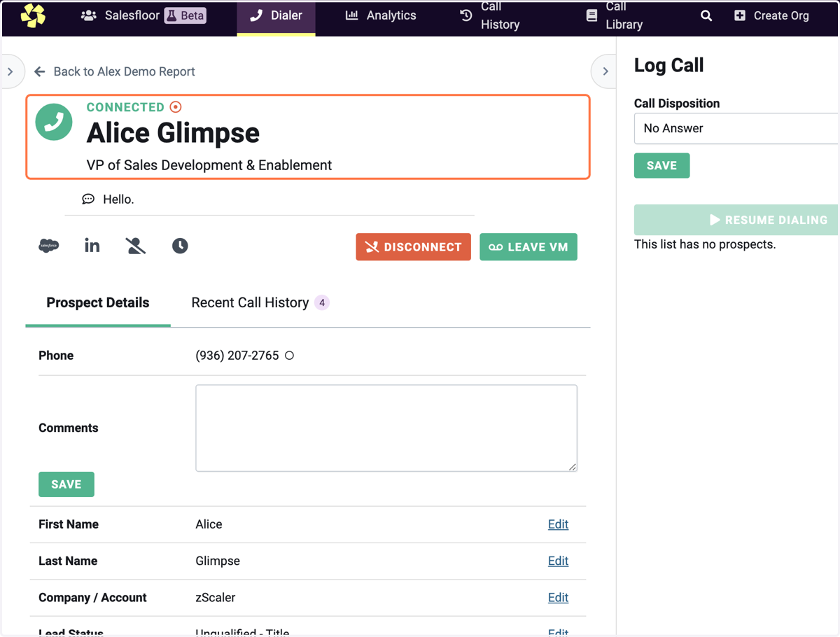The image size is (840, 637).
Task: Edit the Company / Account field
Action: tap(558, 597)
